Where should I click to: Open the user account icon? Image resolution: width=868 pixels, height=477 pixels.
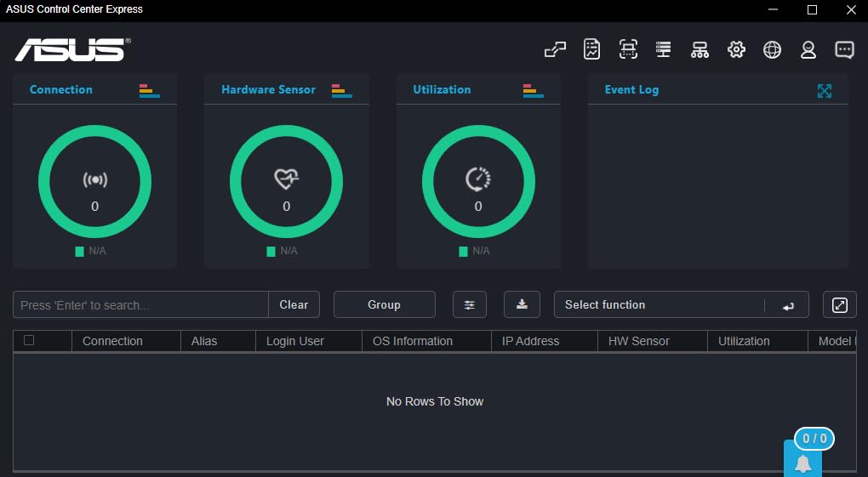[808, 50]
